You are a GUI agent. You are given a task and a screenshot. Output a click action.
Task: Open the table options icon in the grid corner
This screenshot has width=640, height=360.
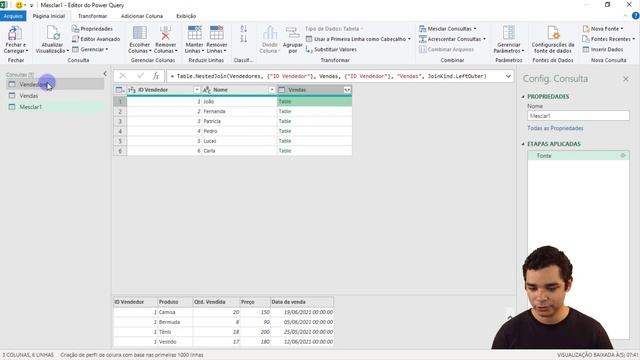coord(120,90)
